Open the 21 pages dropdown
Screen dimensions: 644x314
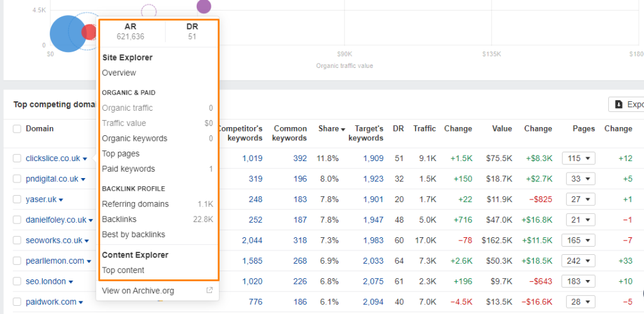[580, 220]
